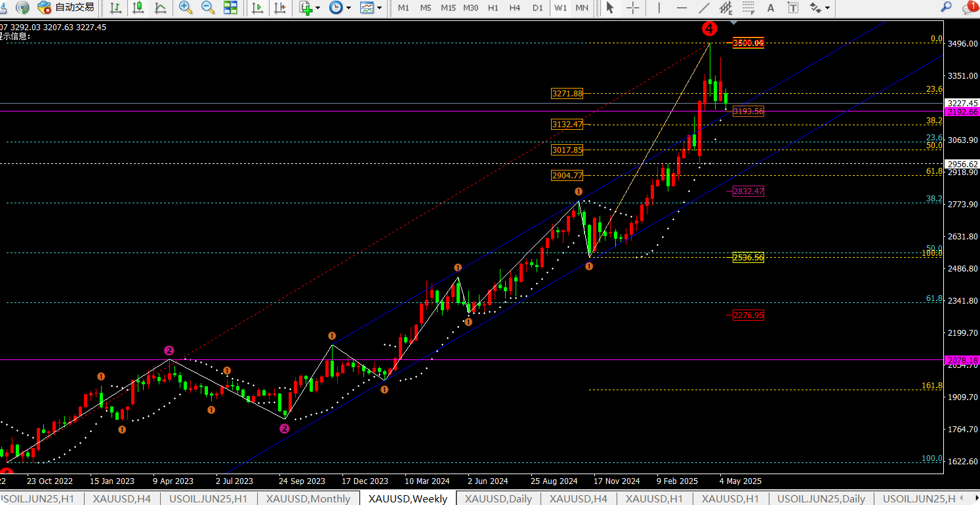This screenshot has width=980, height=505.
Task: Select the Fibonacci retracement tool
Action: click(x=748, y=8)
